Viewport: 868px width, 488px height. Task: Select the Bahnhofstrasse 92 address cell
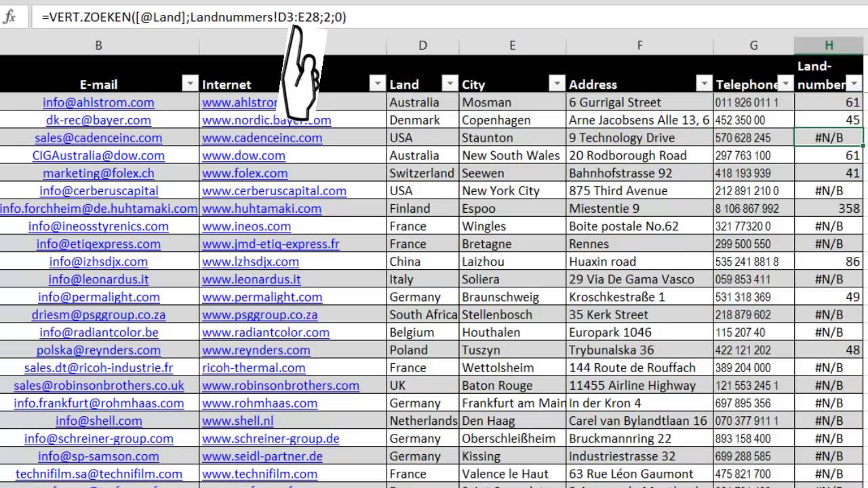[x=639, y=173]
